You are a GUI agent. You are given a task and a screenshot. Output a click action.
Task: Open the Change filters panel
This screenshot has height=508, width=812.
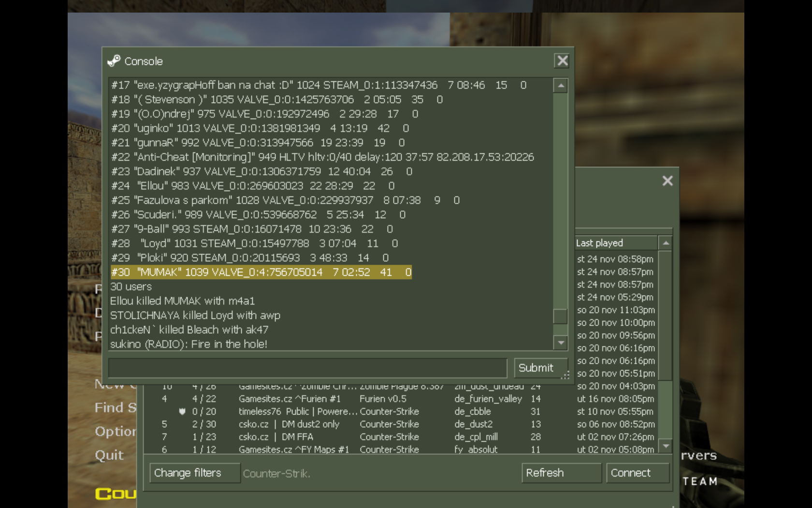(194, 473)
